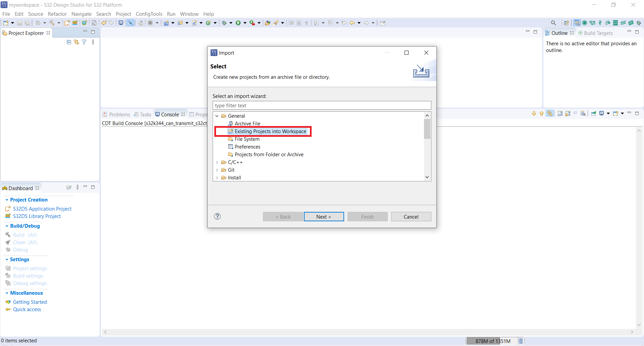Expand the Git import category
644x346 pixels.
[x=217, y=170]
